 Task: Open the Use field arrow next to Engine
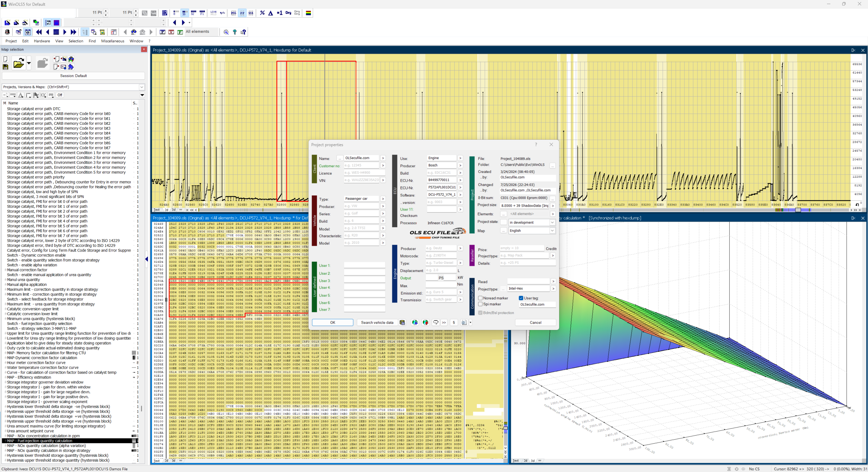pos(460,158)
